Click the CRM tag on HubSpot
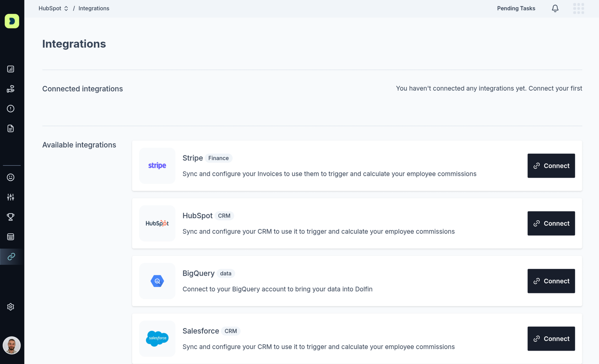Screen dimensions: 599x364 point(224,216)
